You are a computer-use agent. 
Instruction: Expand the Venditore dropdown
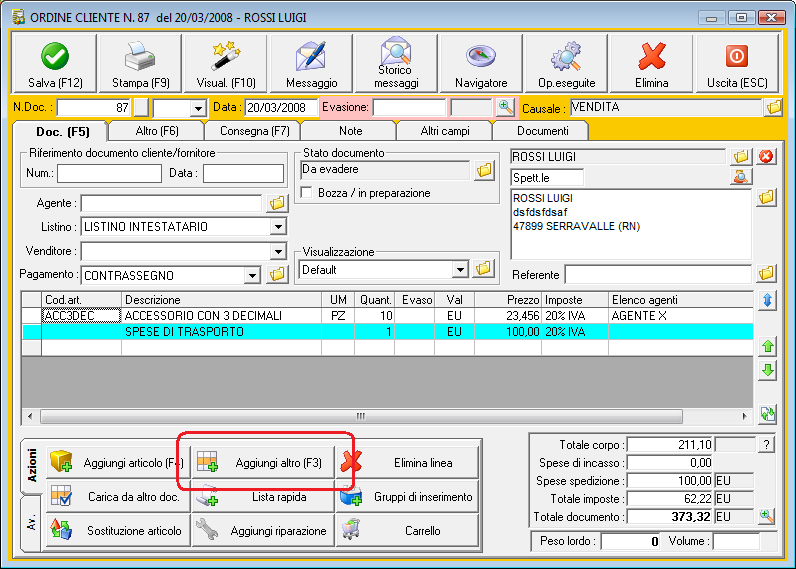coord(278,251)
